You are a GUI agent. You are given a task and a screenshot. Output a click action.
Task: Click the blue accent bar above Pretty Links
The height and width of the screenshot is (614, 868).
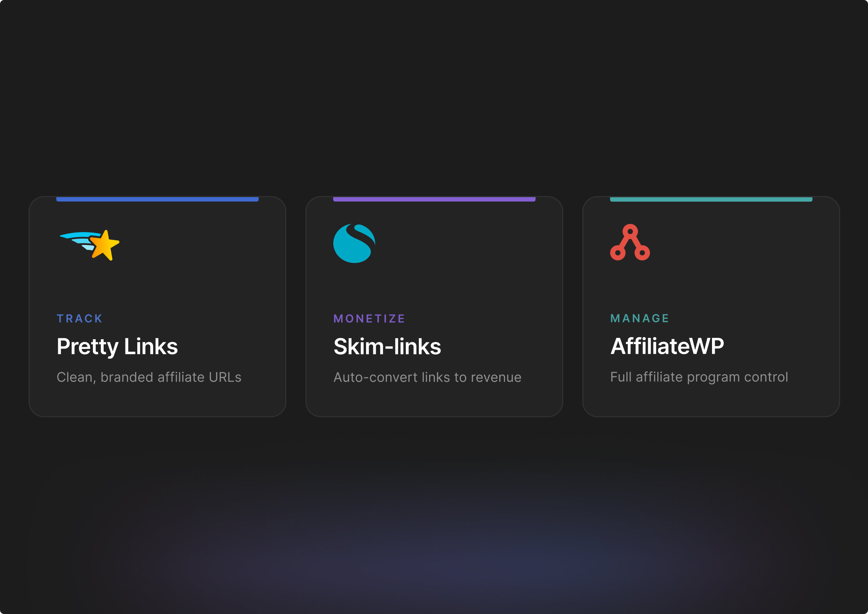[x=157, y=199]
